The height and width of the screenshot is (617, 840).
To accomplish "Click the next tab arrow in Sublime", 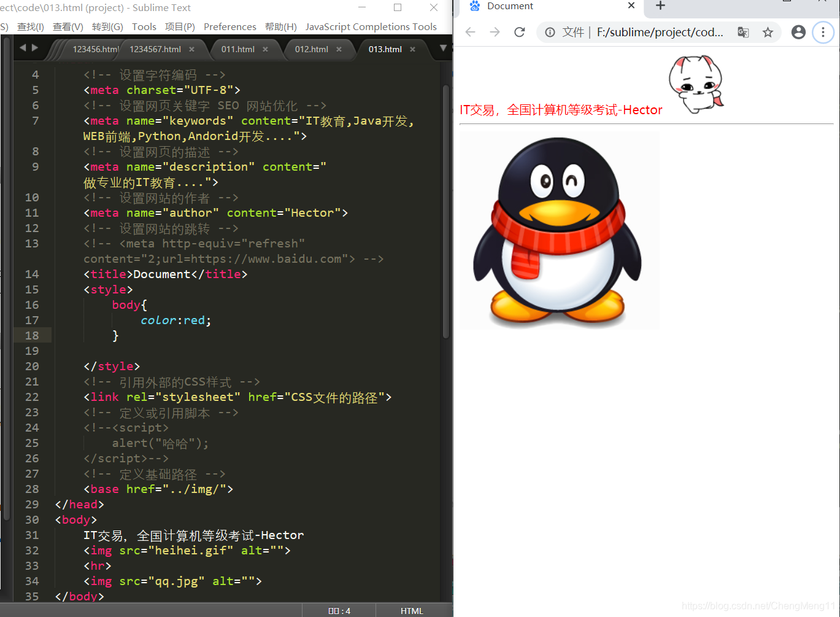I will 35,47.
